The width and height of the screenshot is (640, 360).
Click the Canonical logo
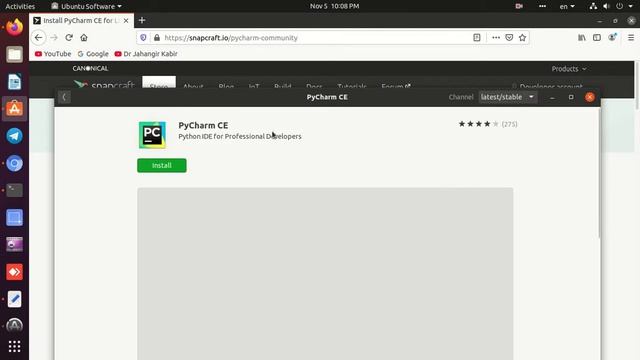(x=90, y=69)
